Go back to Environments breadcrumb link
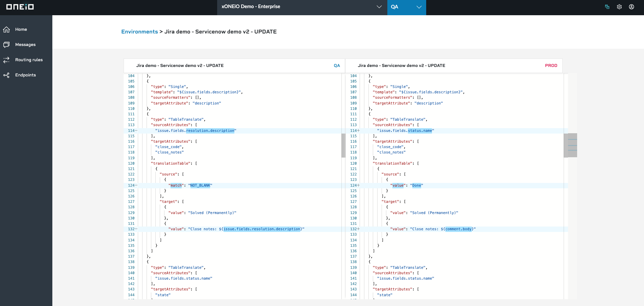 click(x=139, y=31)
